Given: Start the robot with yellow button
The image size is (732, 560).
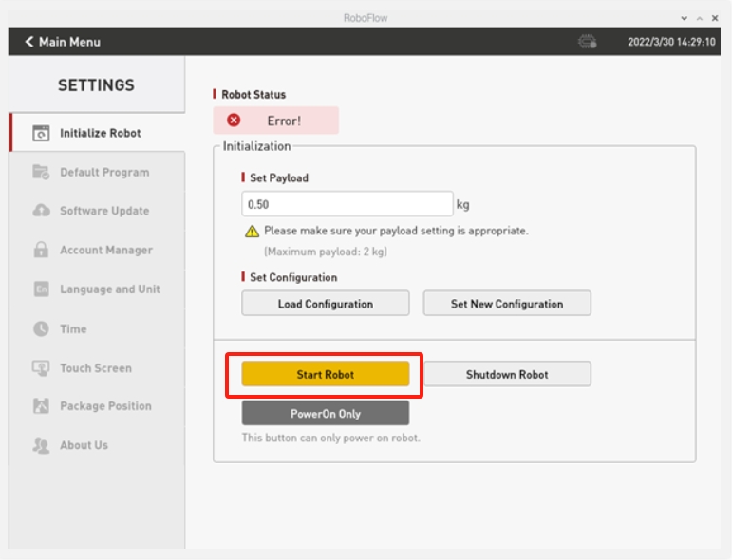Looking at the screenshot, I should coord(326,374).
